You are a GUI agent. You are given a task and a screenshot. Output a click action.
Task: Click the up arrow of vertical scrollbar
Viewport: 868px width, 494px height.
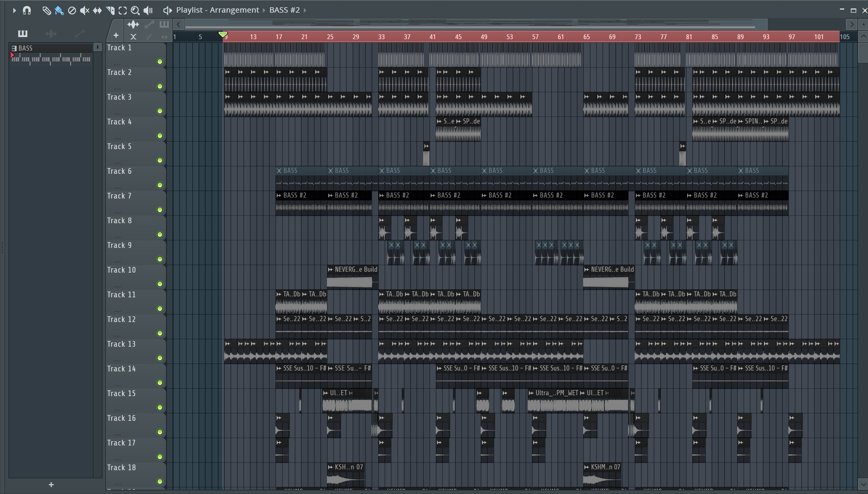pos(863,36)
